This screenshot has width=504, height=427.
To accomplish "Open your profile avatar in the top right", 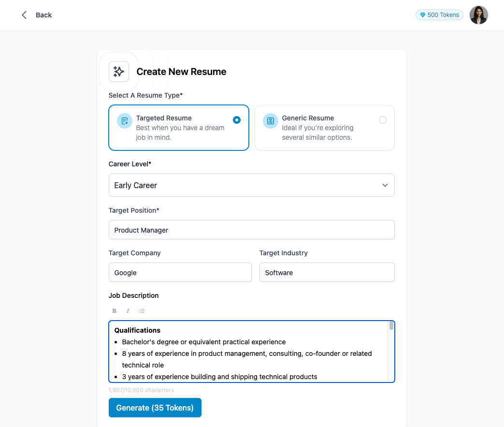I will coord(478,15).
